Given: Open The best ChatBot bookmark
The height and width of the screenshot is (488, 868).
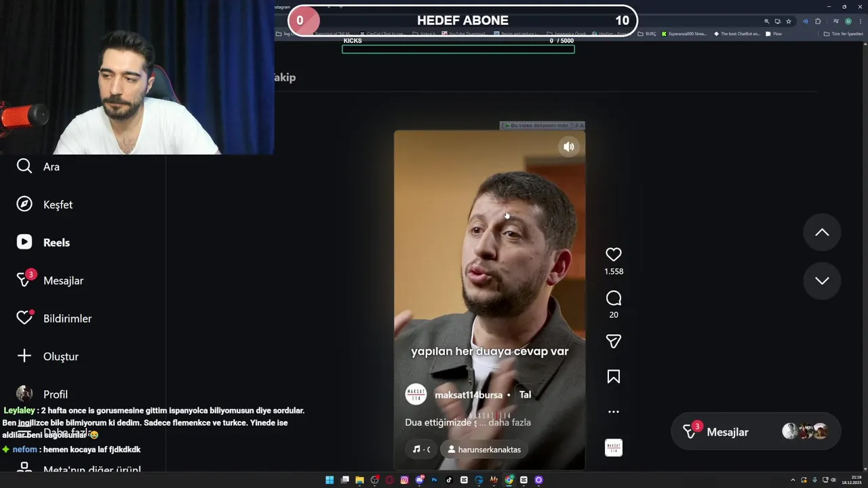Looking at the screenshot, I should point(737,33).
